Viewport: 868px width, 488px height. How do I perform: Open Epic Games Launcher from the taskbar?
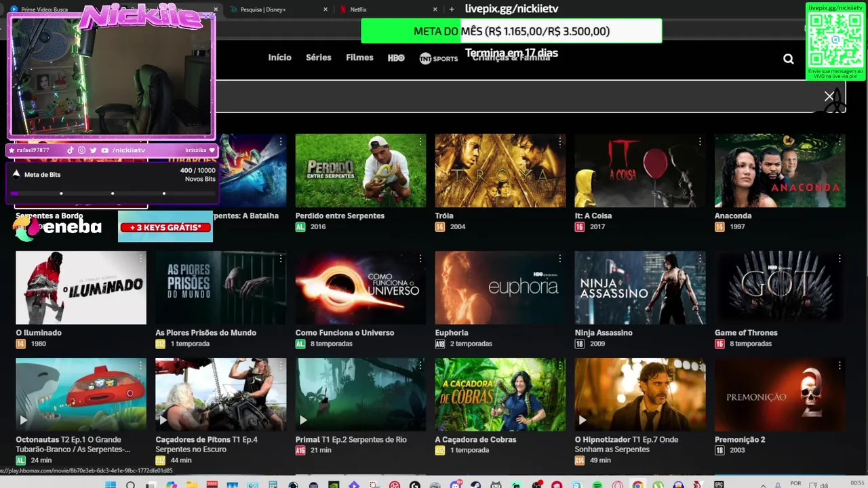(719, 484)
